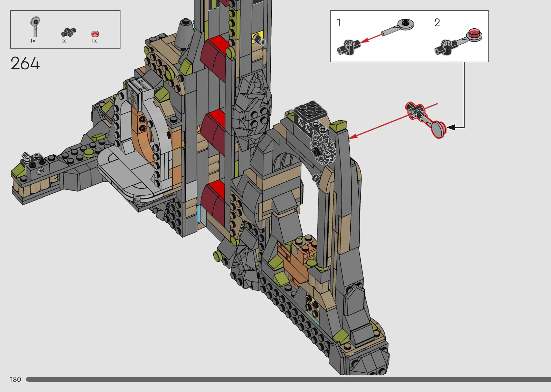Click the page progress bar at the bottom
This screenshot has width=551, height=392.
pos(288,379)
